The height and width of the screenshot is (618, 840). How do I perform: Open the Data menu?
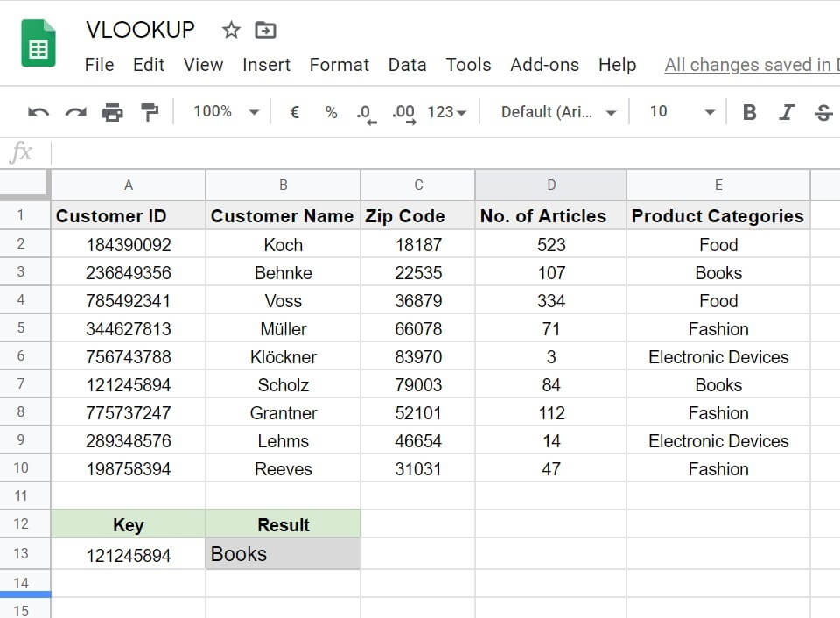[407, 65]
